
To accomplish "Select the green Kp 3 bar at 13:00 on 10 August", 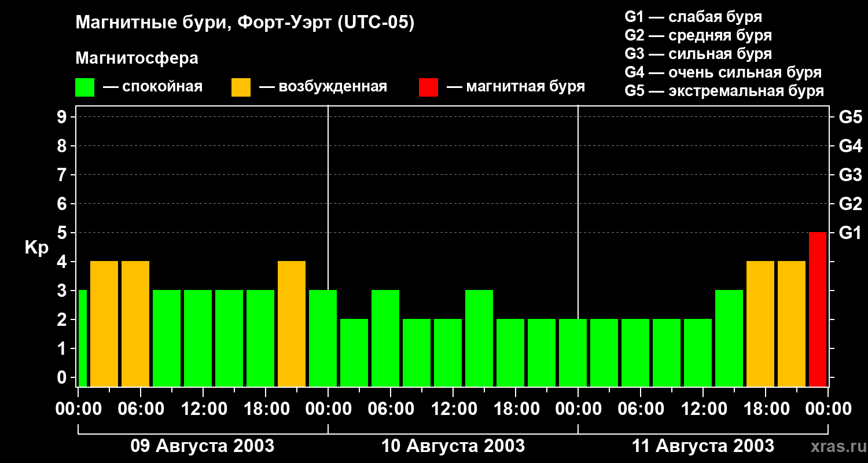I will coord(479,338).
